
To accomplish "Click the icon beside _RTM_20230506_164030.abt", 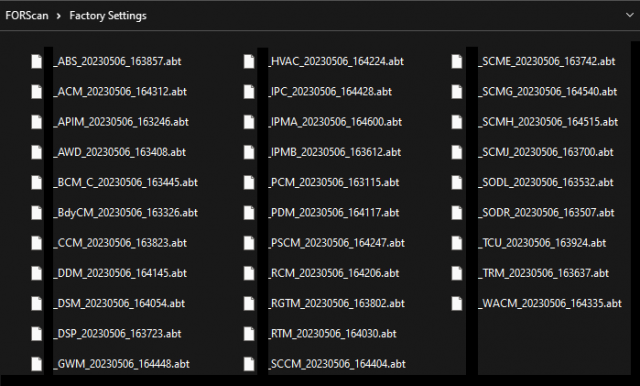I will click(x=249, y=333).
